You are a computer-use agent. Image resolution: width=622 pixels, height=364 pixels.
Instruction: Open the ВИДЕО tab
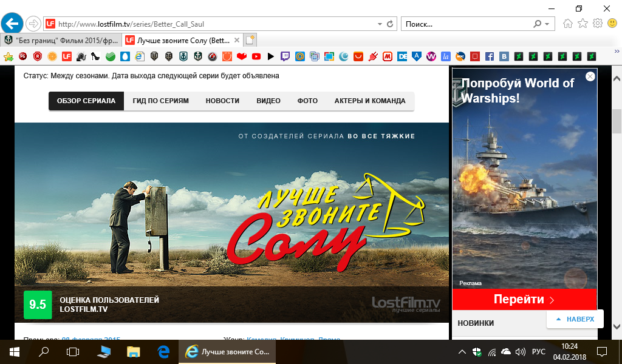click(268, 101)
